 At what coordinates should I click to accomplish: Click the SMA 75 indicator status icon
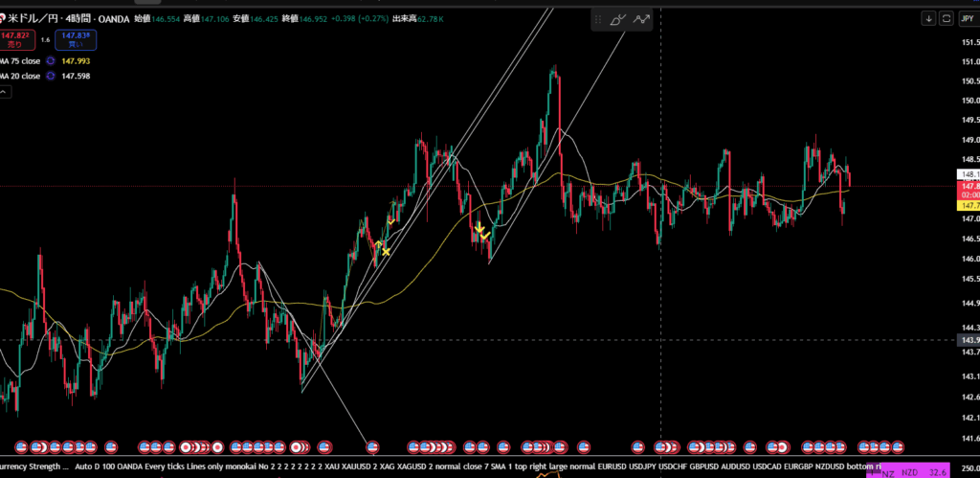click(x=50, y=60)
